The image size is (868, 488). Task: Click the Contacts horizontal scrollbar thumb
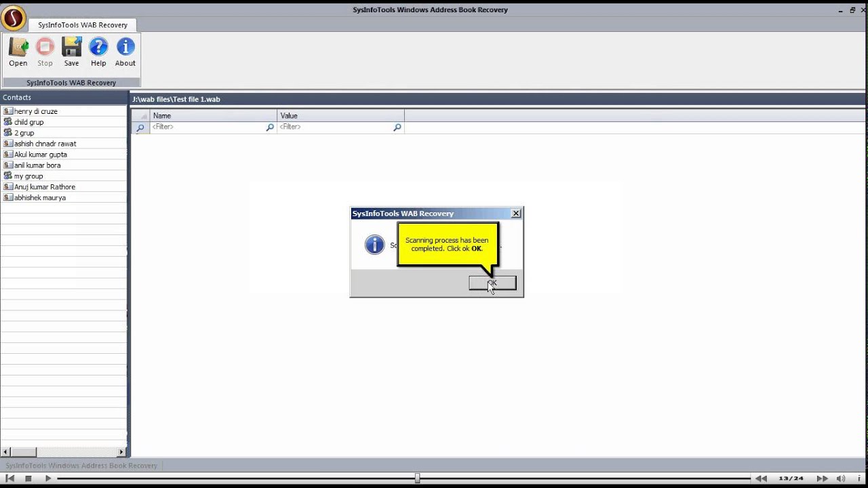(x=23, y=452)
